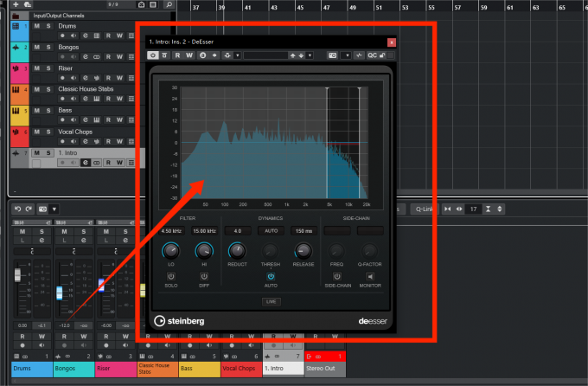
Task: Click the DeEsser snapshot camera icon
Action: [x=332, y=55]
